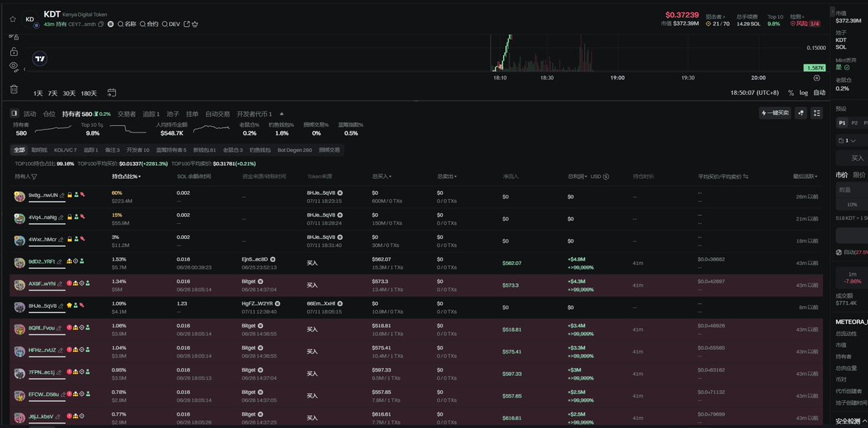Click the crown icon in the KDT header

pyautogui.click(x=195, y=25)
